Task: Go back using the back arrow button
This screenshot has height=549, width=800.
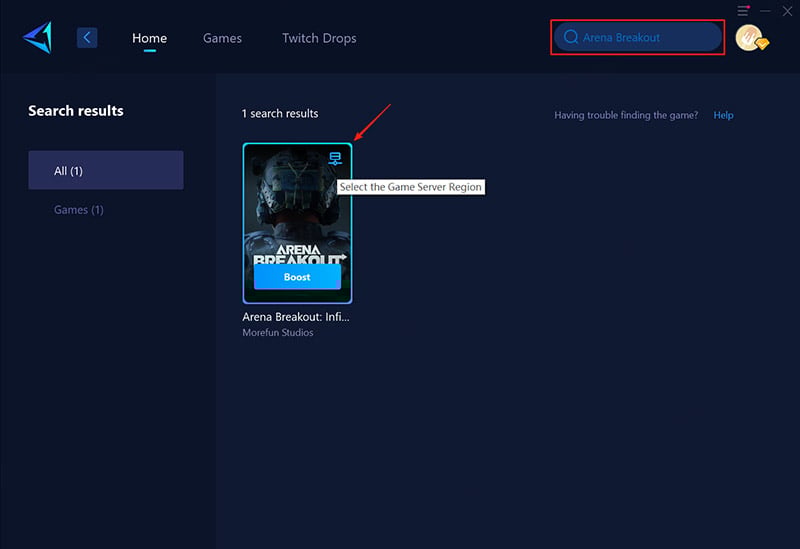Action: point(87,37)
